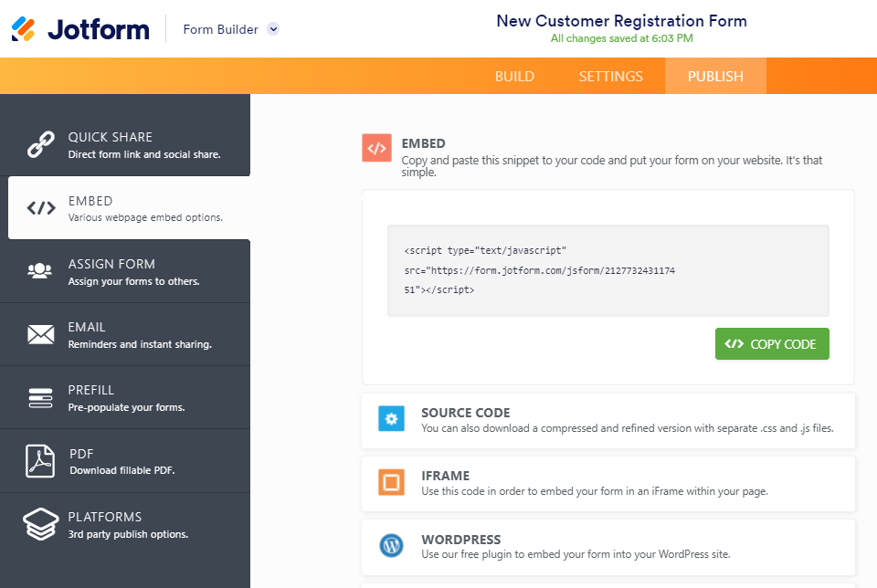Click the Embed code brackets sidebar icon
Viewport: 877px width, 588px height.
click(x=41, y=208)
